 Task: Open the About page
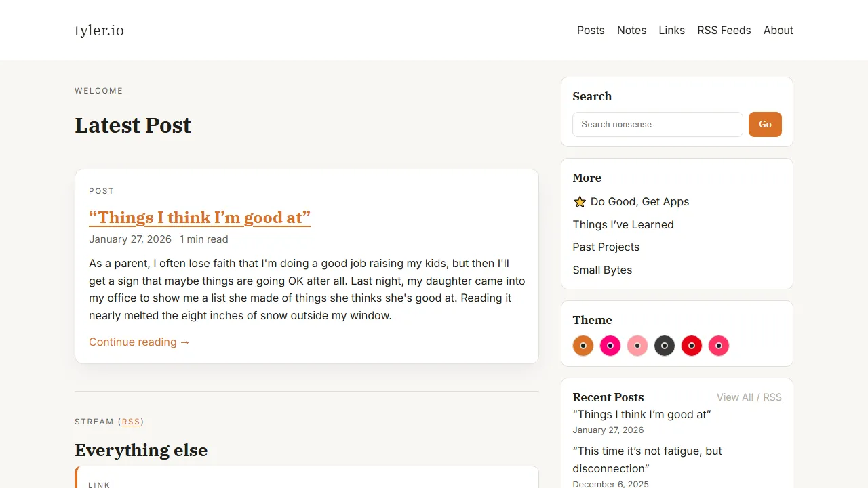778,30
